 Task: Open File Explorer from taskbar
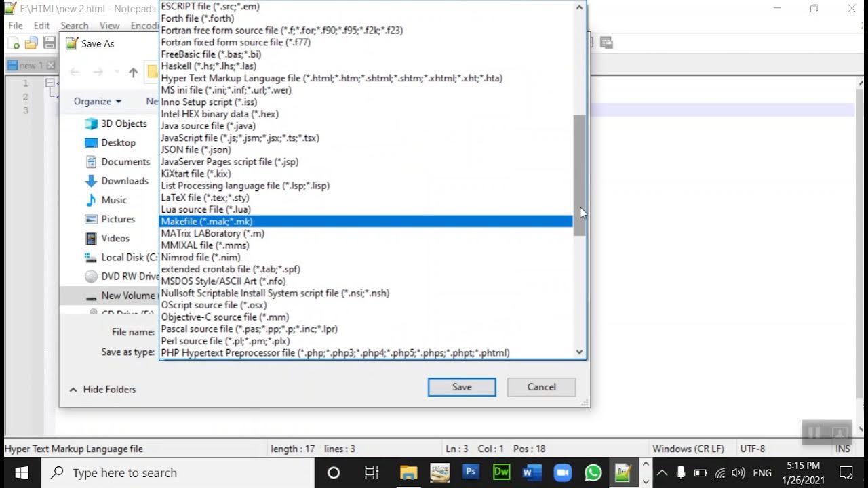pyautogui.click(x=408, y=472)
